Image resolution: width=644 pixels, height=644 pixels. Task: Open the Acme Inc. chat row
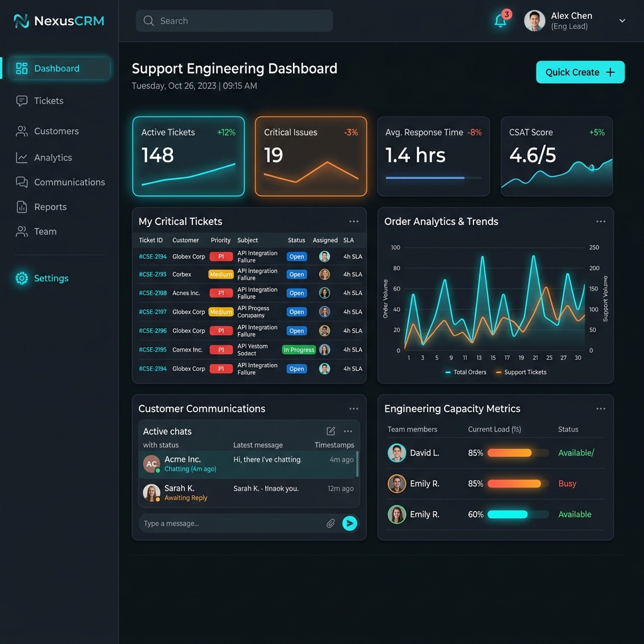click(248, 464)
